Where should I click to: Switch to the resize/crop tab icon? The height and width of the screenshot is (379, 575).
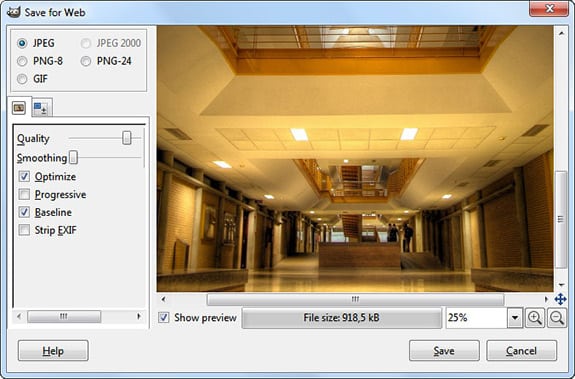pos(41,108)
